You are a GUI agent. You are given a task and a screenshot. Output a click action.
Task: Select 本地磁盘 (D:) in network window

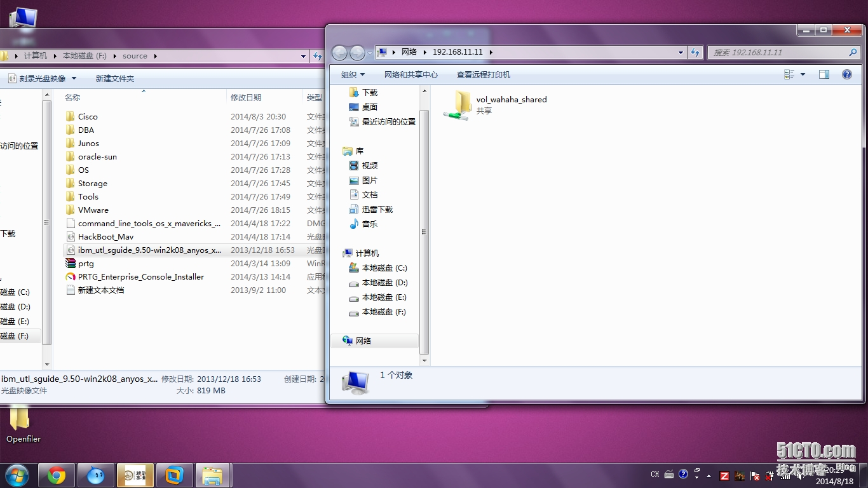pyautogui.click(x=379, y=282)
